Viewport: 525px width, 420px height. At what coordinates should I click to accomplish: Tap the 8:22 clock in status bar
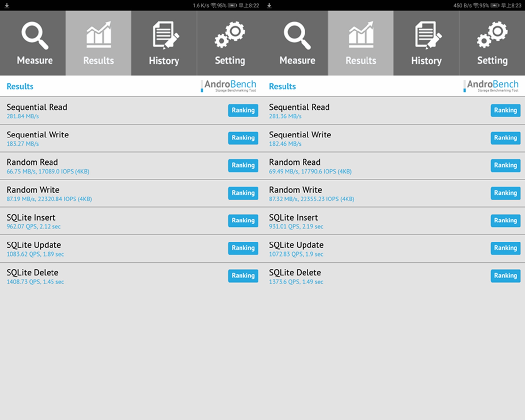(249, 5)
